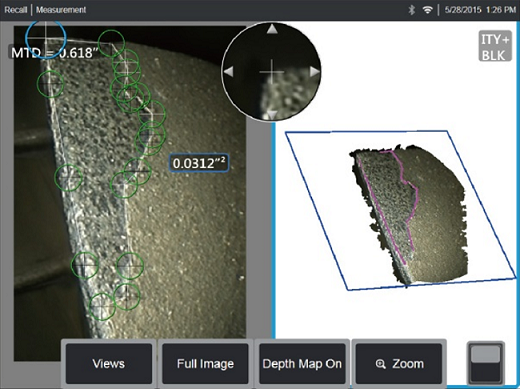Toggle the Depth Map On button

coord(302,364)
